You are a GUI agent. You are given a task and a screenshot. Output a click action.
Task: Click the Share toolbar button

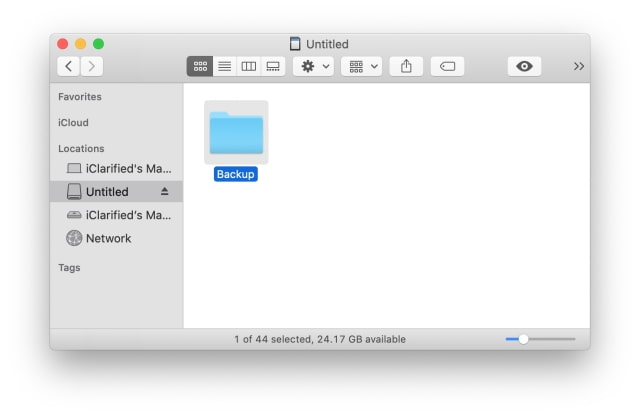pos(406,66)
